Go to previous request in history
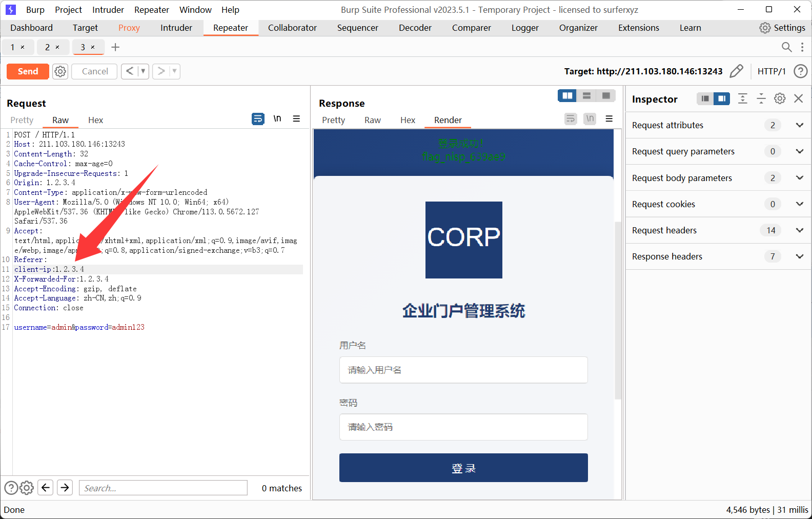 click(x=130, y=71)
